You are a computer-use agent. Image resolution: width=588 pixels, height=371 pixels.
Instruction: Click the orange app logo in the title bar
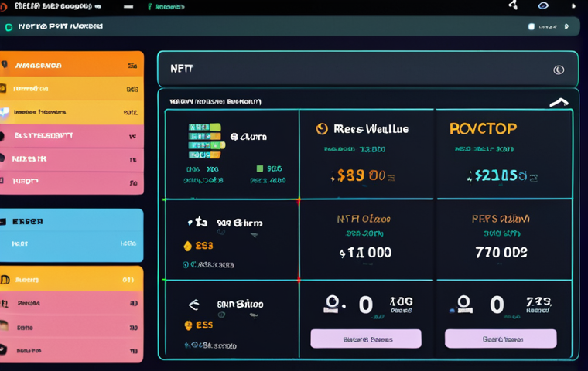click(x=3, y=6)
